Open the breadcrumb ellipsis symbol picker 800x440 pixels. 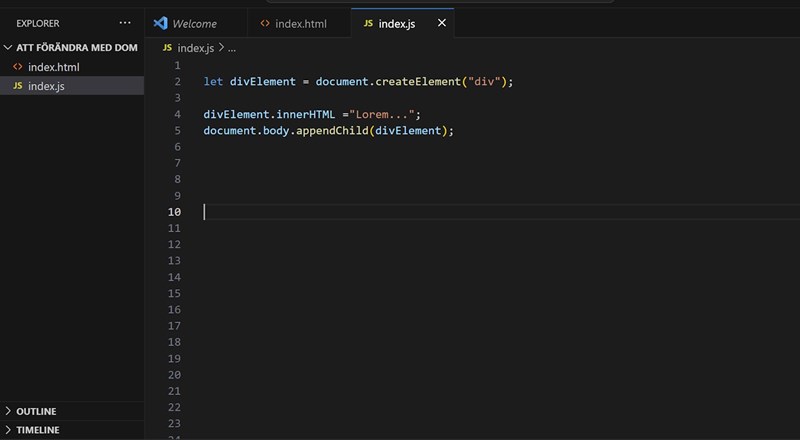click(232, 47)
